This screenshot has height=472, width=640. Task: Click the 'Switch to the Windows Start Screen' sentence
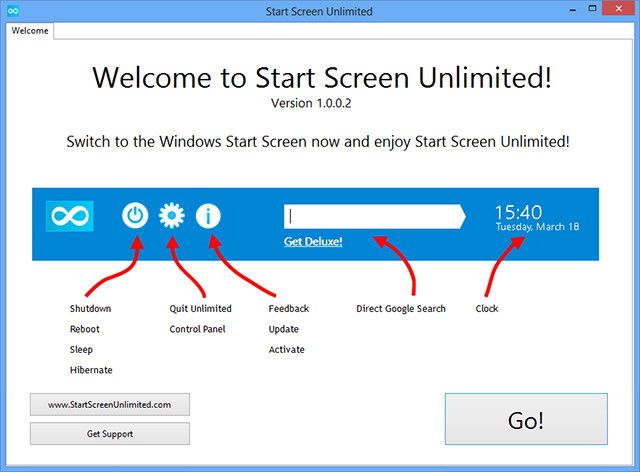[318, 142]
